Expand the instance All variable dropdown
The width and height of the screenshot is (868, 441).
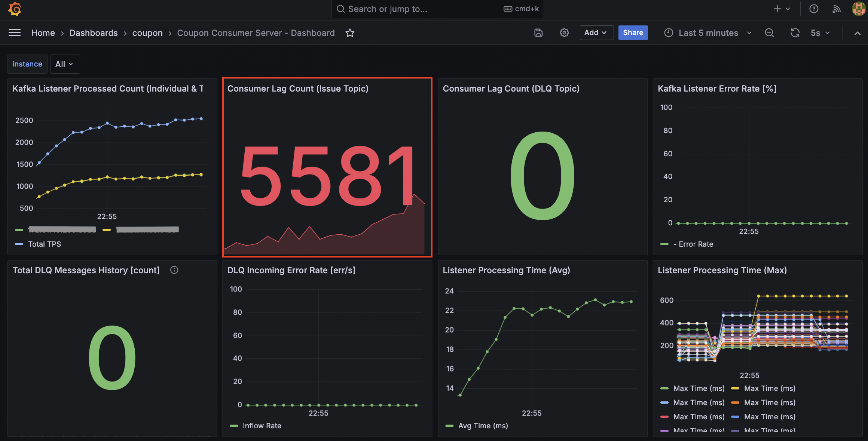[64, 64]
